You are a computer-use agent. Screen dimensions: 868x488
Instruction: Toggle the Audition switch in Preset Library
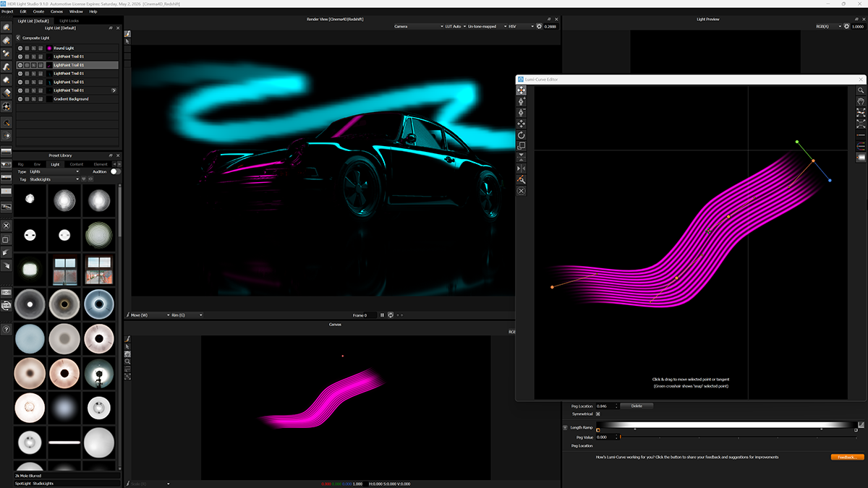(x=114, y=171)
